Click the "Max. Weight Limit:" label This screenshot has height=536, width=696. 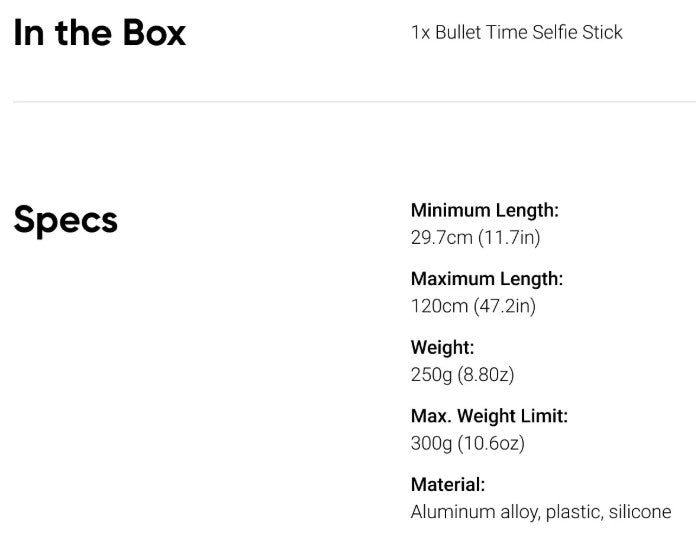(x=488, y=415)
